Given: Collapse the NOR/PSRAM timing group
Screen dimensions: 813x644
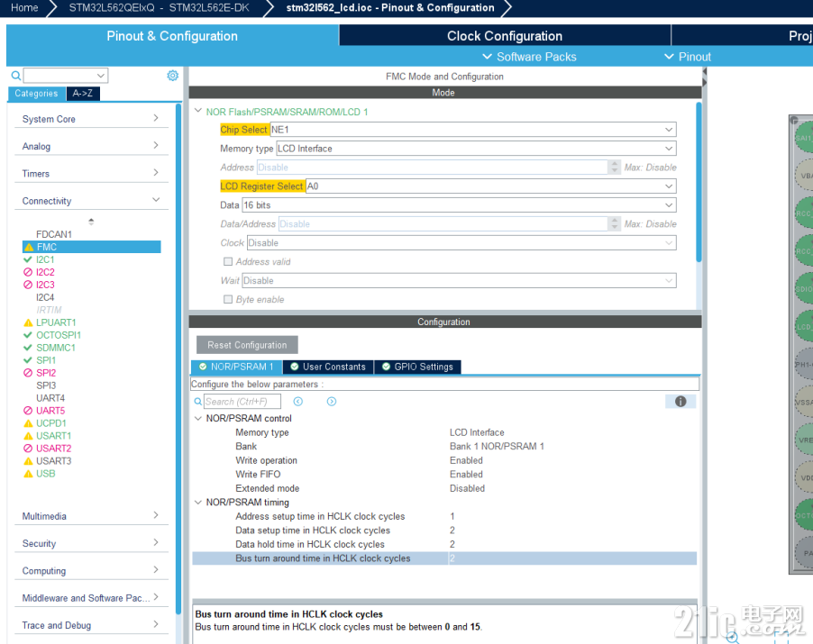Looking at the screenshot, I should pos(198,502).
